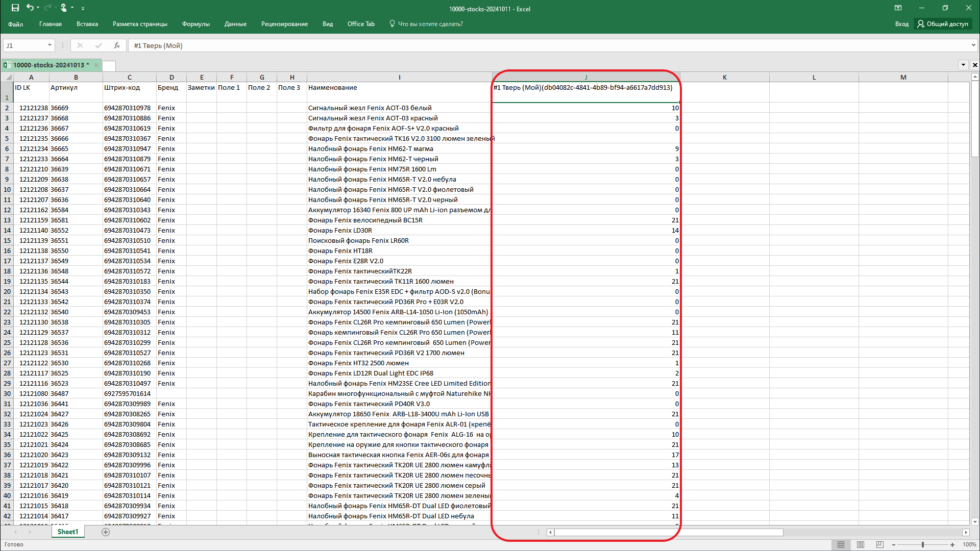Screen dimensions: 980x551
Task: Open the Customize Quick Access Toolbar dropdown
Action: [83, 8]
